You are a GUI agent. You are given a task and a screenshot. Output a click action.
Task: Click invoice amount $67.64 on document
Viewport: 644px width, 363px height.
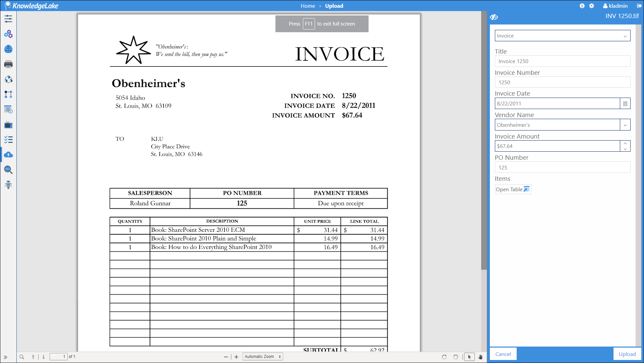tap(352, 115)
